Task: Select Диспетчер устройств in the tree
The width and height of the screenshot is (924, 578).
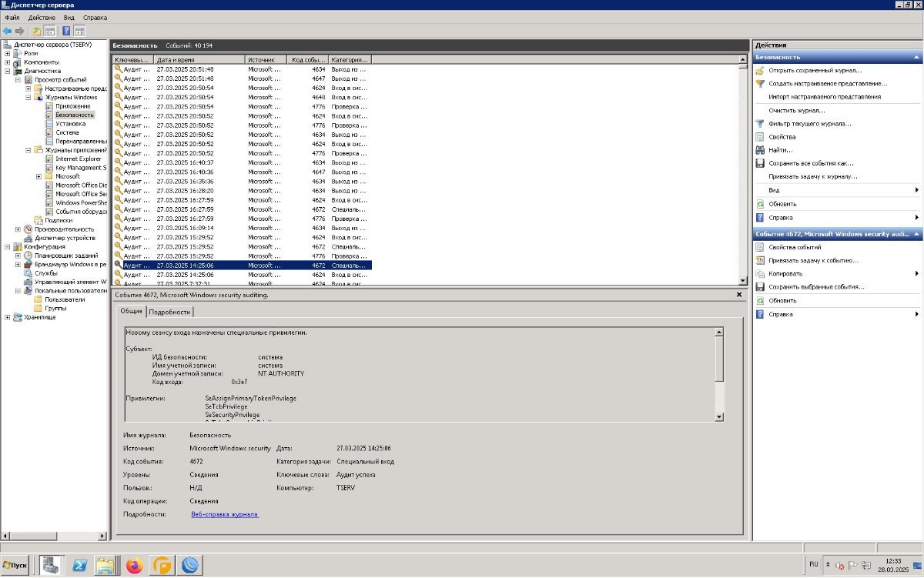Action: point(65,238)
